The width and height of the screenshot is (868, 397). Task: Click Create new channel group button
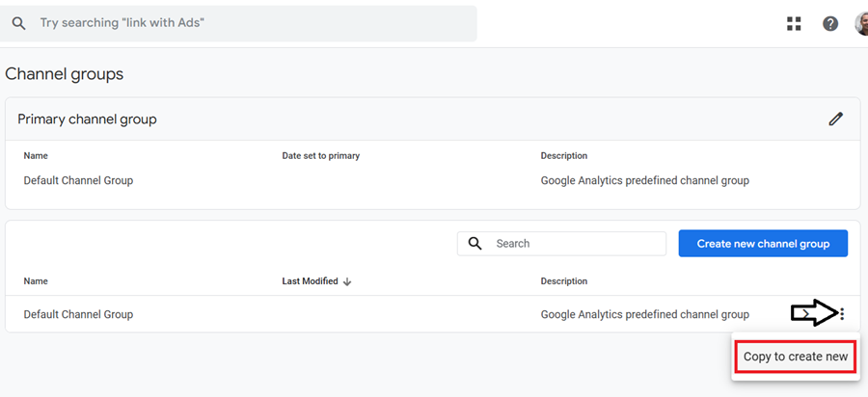(x=763, y=244)
